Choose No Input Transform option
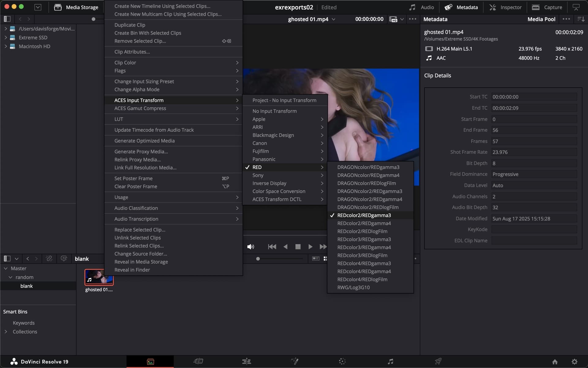This screenshot has height=368, width=588. point(285,111)
